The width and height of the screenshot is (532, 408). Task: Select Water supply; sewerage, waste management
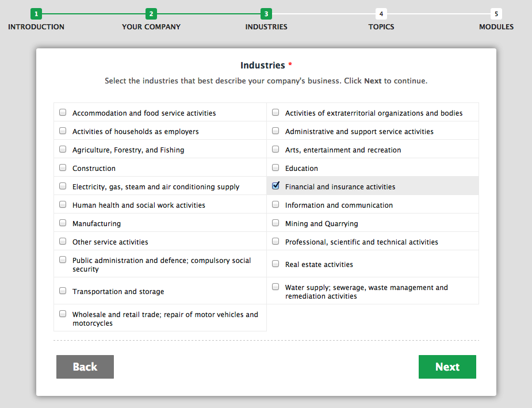click(x=275, y=287)
